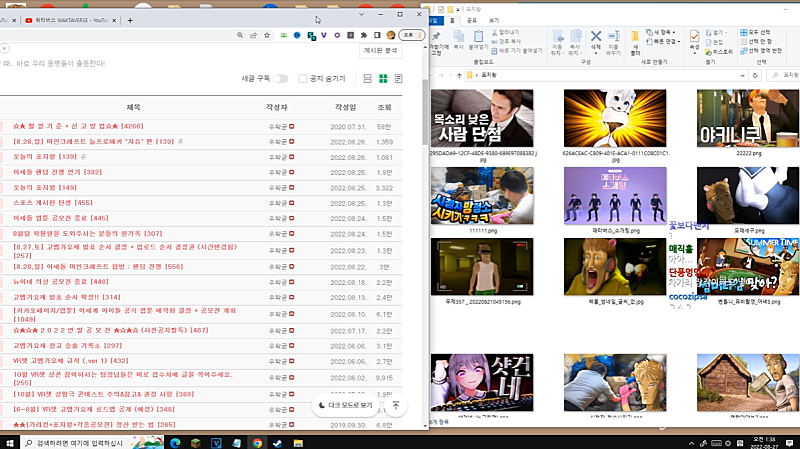Toggle 다크 모드로 보기 dark mode
Image resolution: width=800 pixels, height=449 pixels.
click(343, 405)
